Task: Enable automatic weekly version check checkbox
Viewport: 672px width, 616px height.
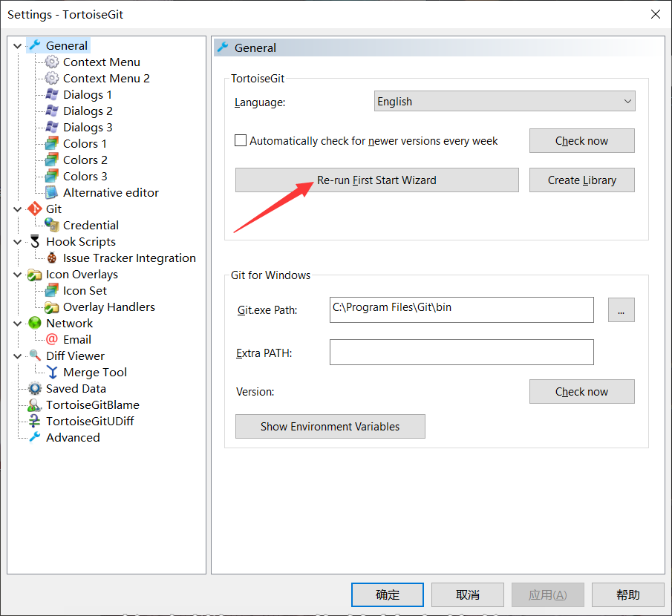Action: point(241,141)
